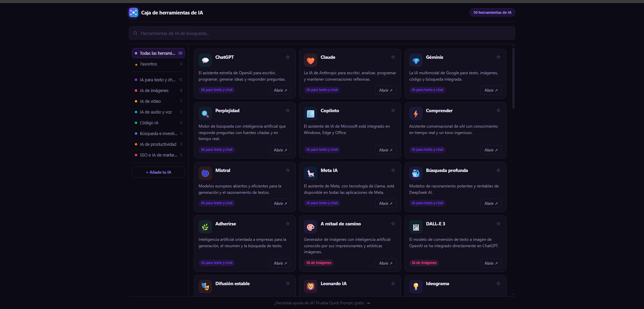Open ChatGPT with its Abrir button
Image resolution: width=644 pixels, height=309 pixels.
point(280,90)
